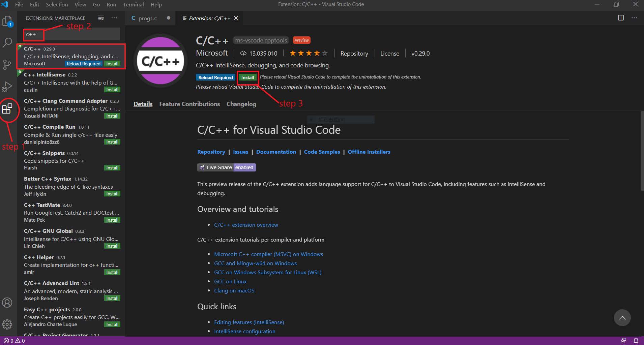Viewport: 644px width, 345px height.
Task: Open the Extensions views More Actions menu
Action: [x=114, y=18]
